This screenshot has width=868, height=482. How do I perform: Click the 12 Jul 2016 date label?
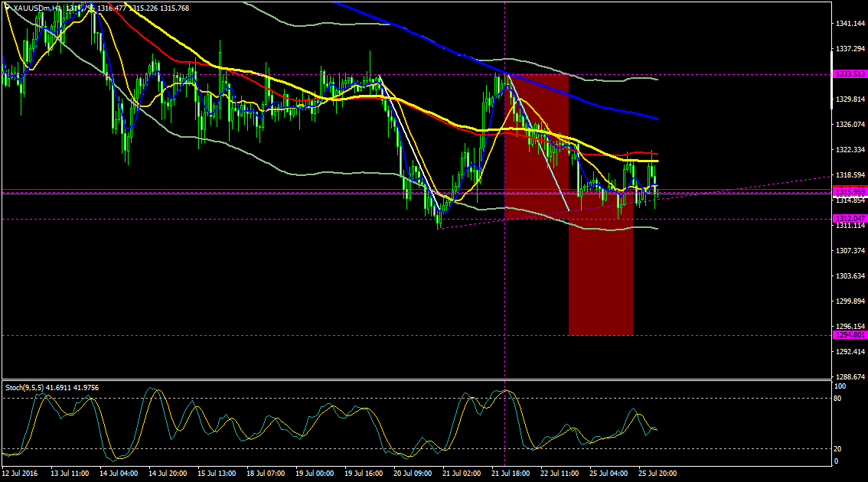tap(20, 474)
